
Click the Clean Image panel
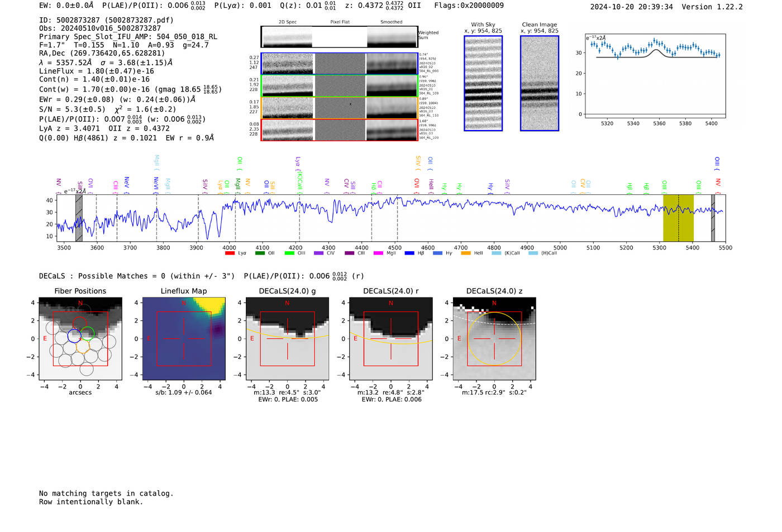[540, 83]
